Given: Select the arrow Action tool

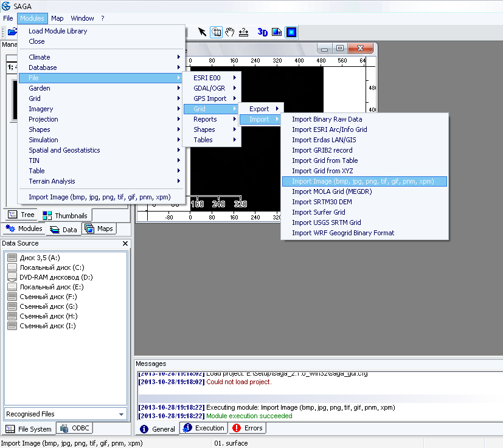Looking at the screenshot, I should point(203,32).
